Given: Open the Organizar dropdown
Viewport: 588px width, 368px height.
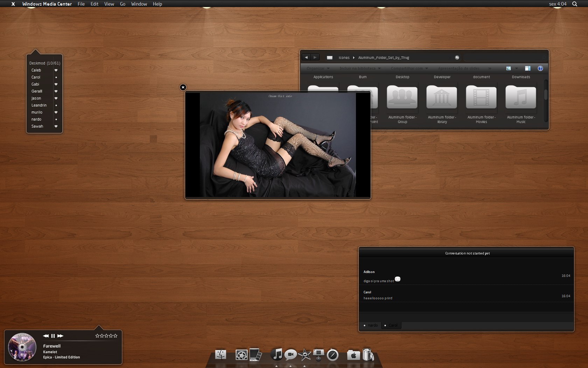Looking at the screenshot, I should (318, 68).
